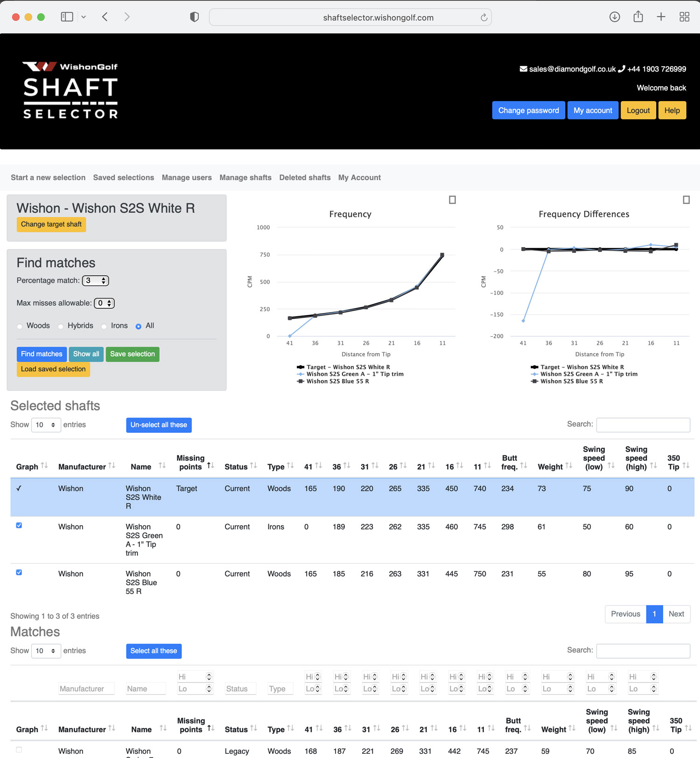Uncheck the Wishon S2S Green A graph checkbox
The width and height of the screenshot is (700, 758).
pos(19,525)
